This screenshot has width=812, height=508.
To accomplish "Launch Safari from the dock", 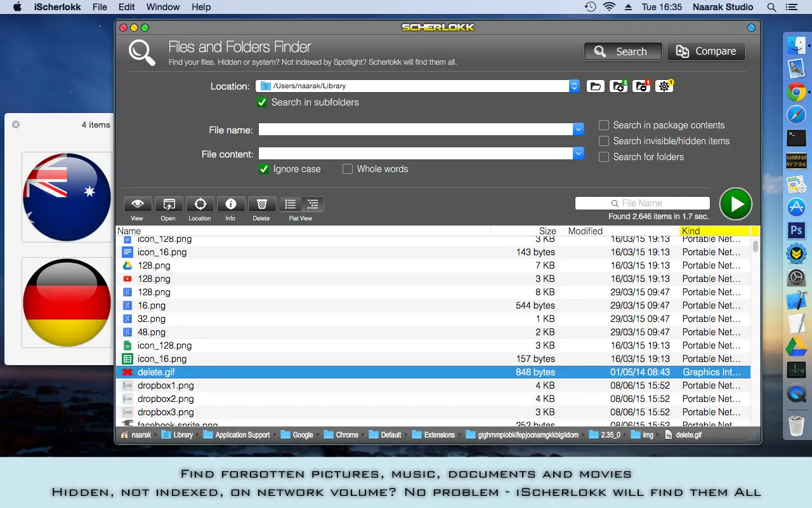I will point(796,115).
